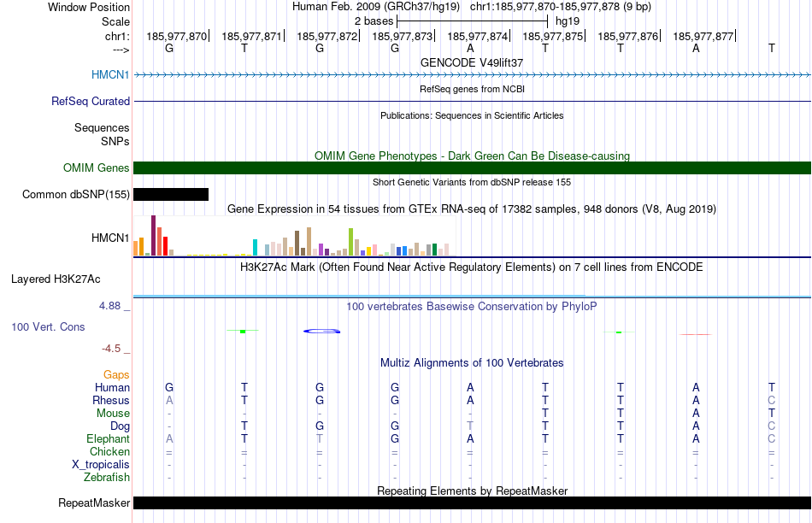Click the HMCN1 GENCODE track label
Screen dimensions: 812x523
[x=110, y=74]
